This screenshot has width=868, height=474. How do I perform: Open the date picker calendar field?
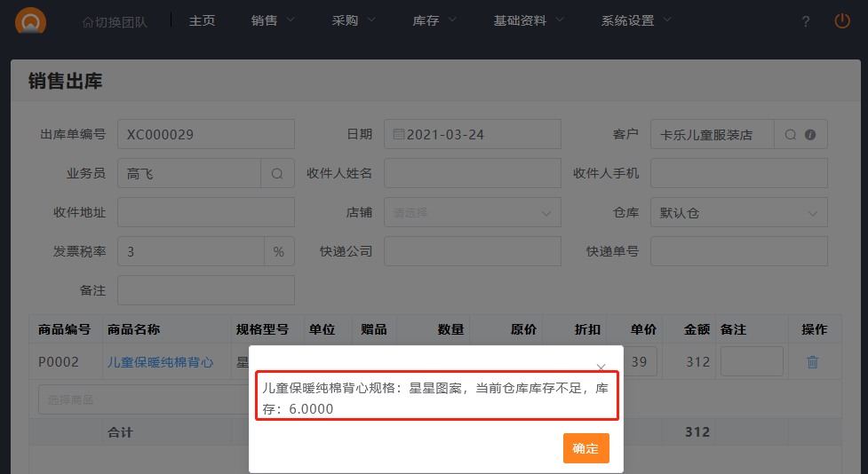[x=472, y=135]
